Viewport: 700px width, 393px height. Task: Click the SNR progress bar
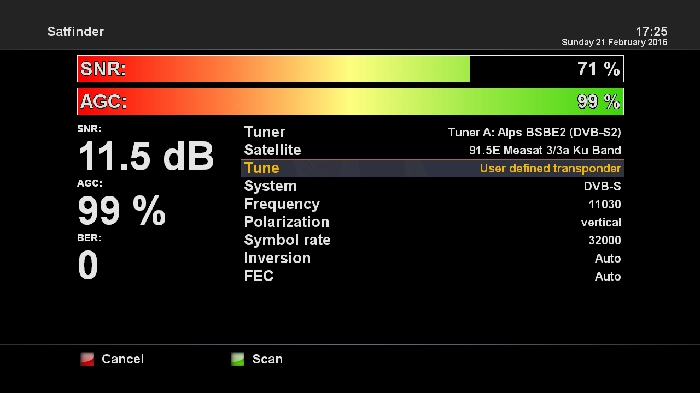(350, 69)
